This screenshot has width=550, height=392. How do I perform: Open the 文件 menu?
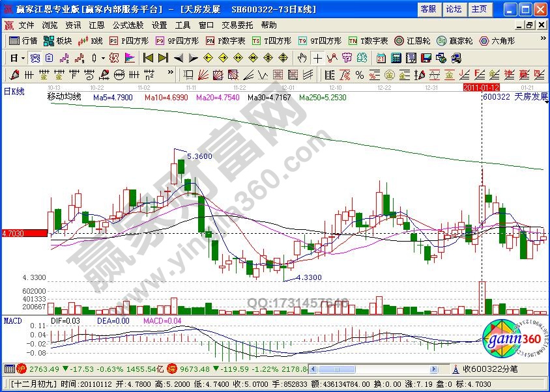pos(26,25)
